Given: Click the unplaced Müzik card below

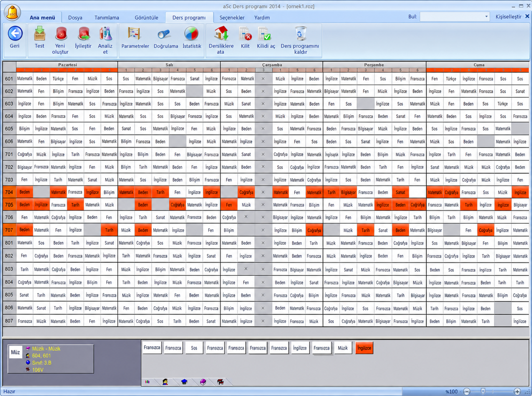Looking at the screenshot, I should [343, 348].
